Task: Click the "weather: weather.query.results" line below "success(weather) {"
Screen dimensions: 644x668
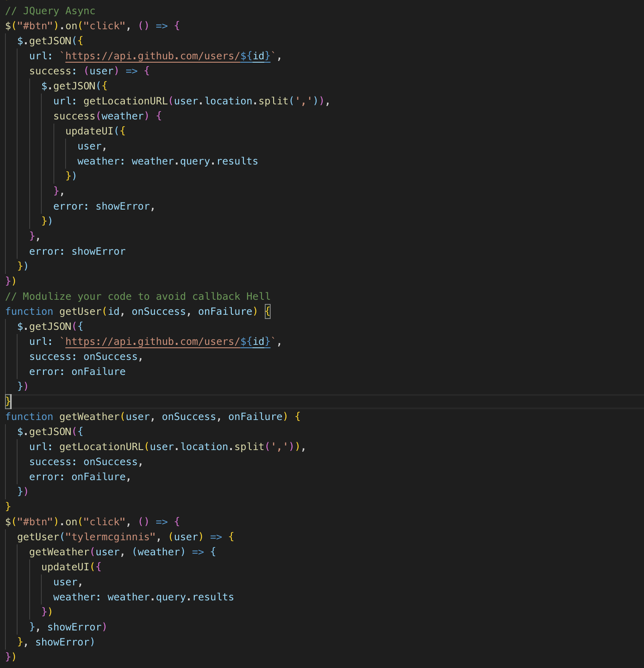Action: click(x=167, y=161)
